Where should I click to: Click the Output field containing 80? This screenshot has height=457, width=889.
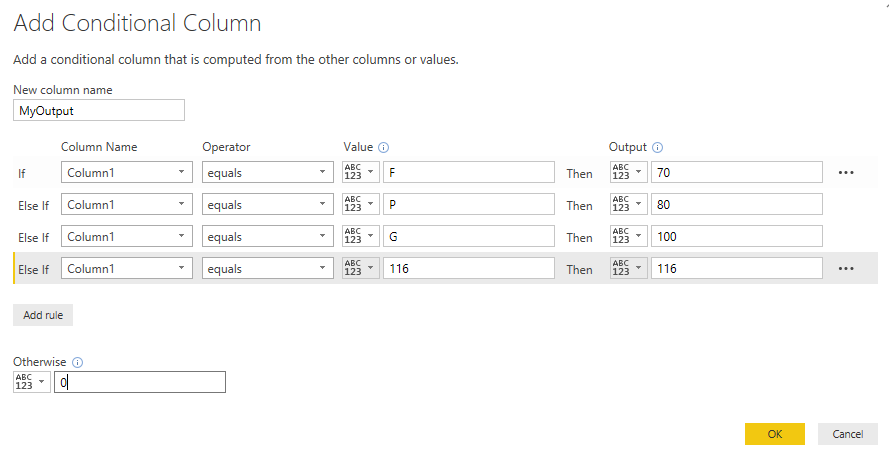point(737,204)
